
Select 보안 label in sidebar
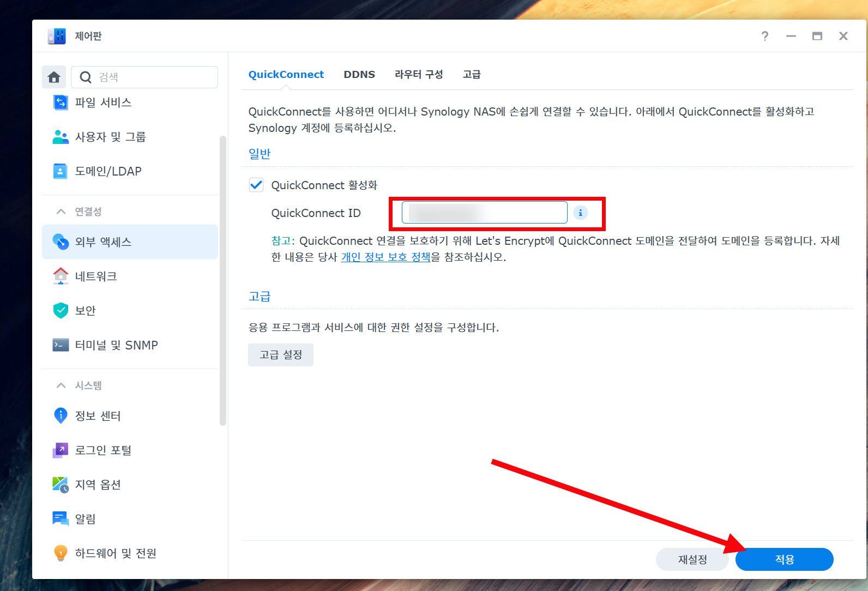(x=85, y=311)
